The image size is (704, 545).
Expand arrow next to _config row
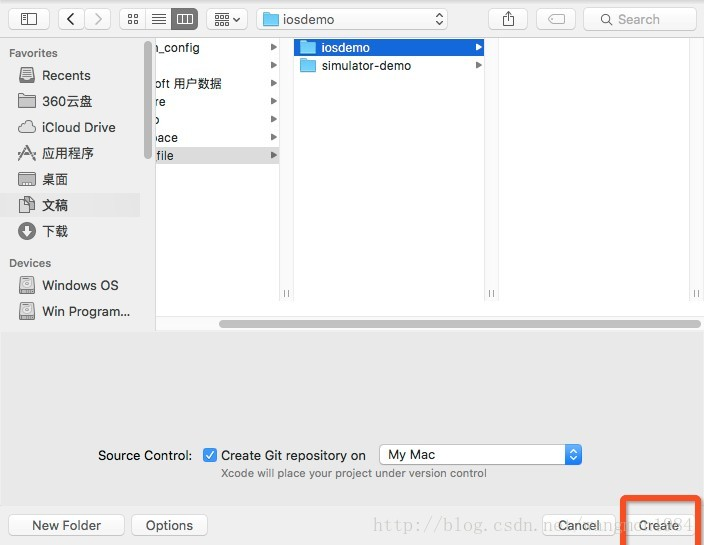click(273, 47)
